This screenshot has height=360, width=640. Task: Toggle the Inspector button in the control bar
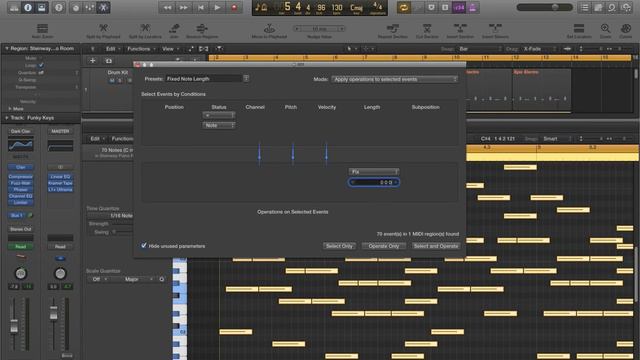pos(28,8)
